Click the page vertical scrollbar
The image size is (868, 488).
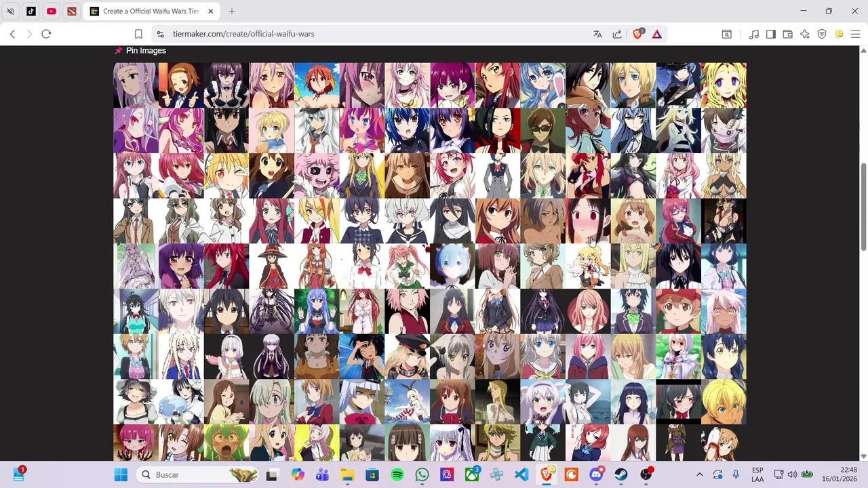click(863, 206)
